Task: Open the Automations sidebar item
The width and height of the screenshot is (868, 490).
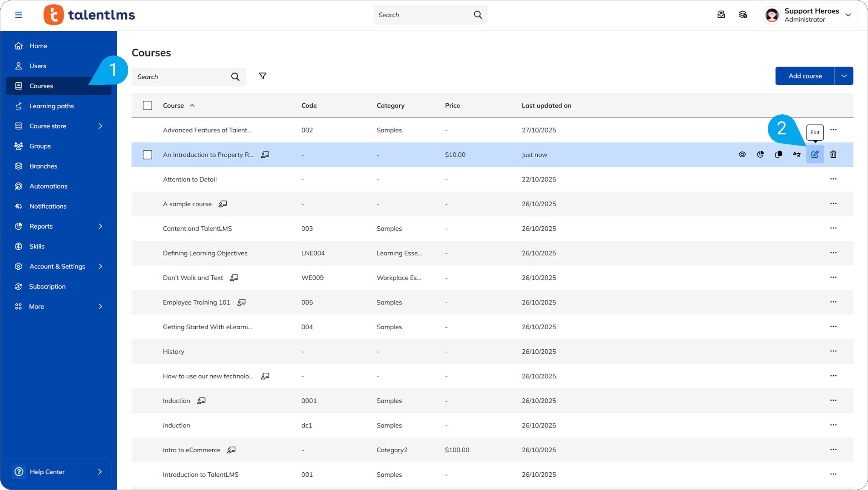Action: click(x=48, y=186)
